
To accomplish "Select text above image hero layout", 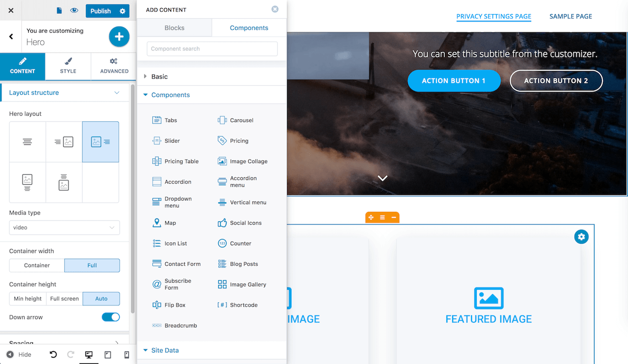I will (x=64, y=182).
